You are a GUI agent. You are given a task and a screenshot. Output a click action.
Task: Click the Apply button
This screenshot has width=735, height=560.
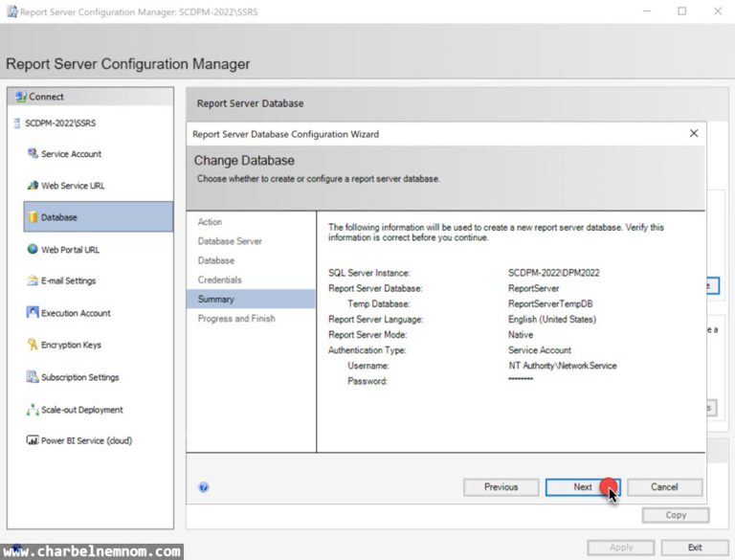pos(621,548)
